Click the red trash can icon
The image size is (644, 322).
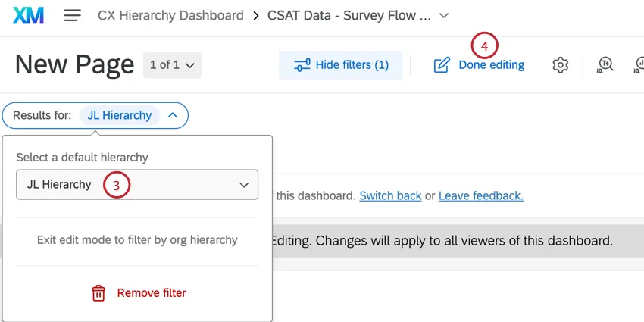(98, 293)
